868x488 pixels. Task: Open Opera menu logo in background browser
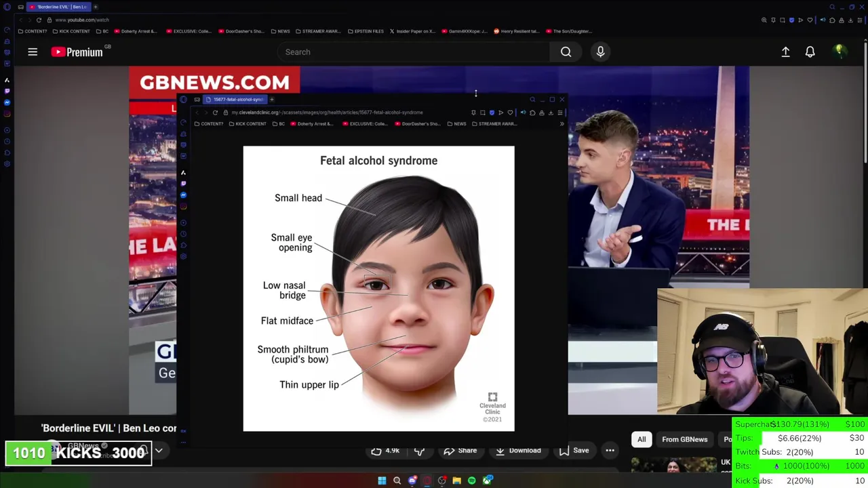click(x=7, y=7)
